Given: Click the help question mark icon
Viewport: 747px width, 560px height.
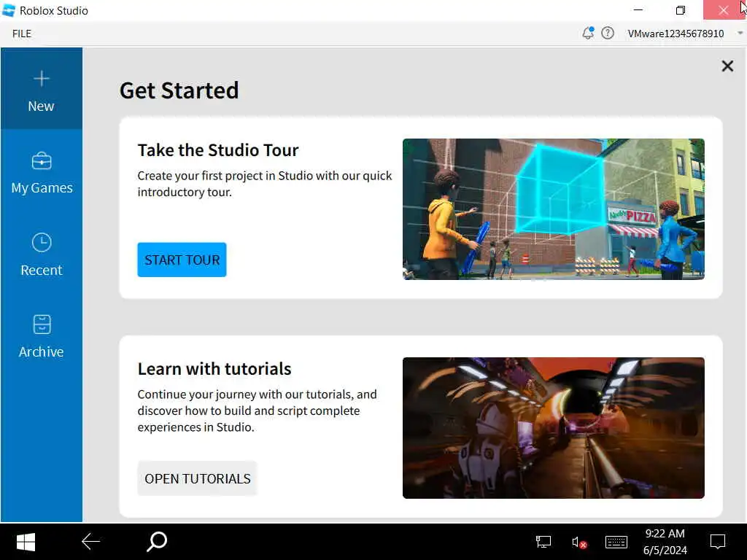Looking at the screenshot, I should (608, 33).
